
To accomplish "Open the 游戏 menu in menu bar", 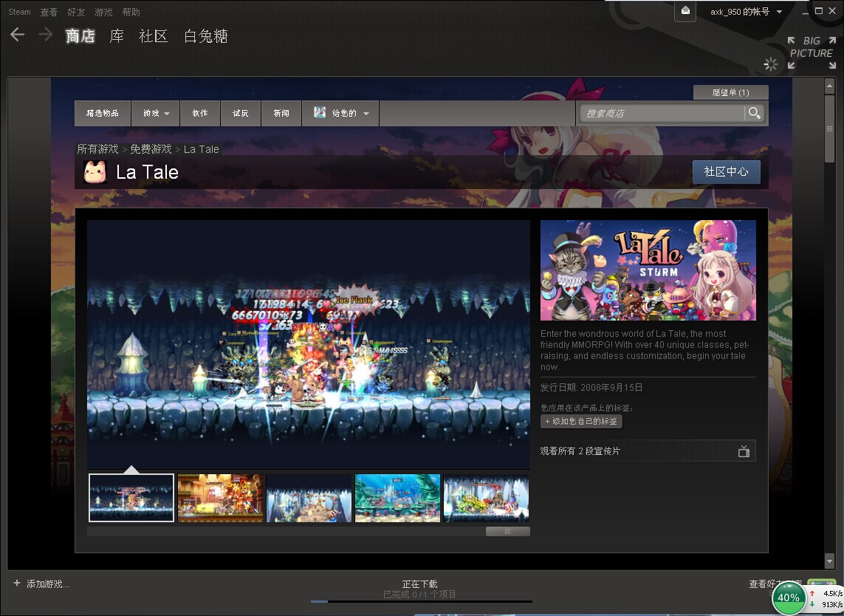I will tap(103, 12).
